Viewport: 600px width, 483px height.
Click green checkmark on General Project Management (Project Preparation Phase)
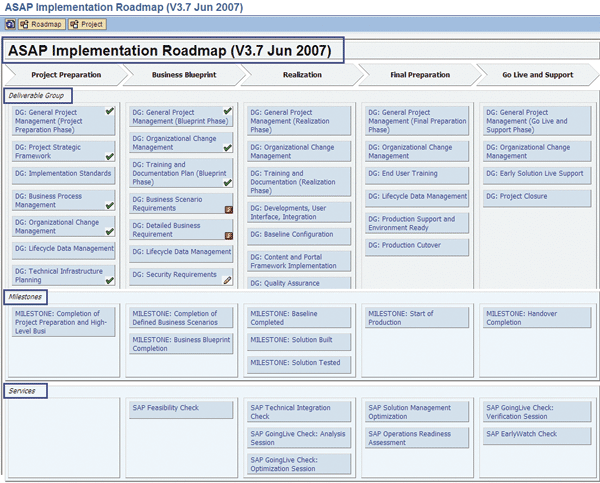(x=110, y=111)
